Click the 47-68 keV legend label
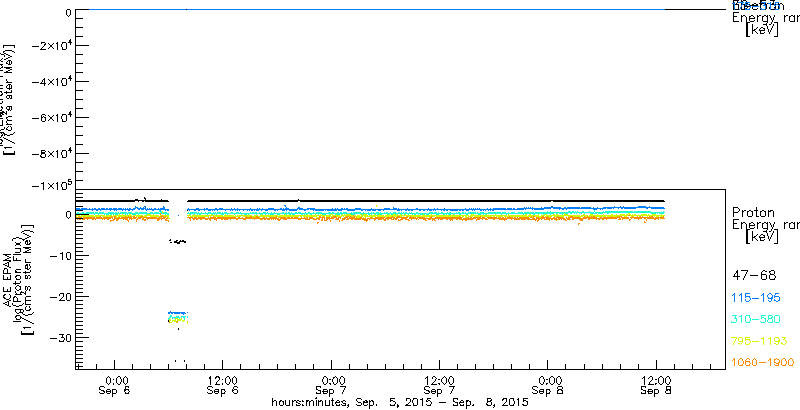 click(x=754, y=276)
